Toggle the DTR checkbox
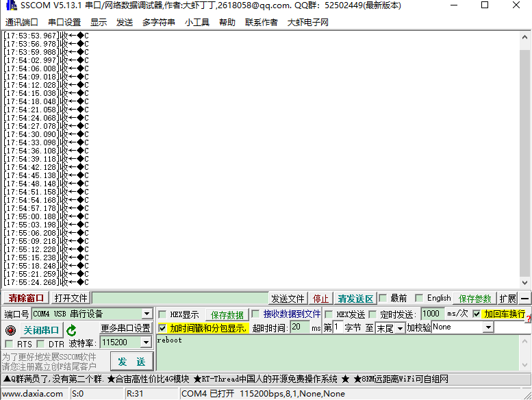The height and width of the screenshot is (400, 532). pos(40,344)
